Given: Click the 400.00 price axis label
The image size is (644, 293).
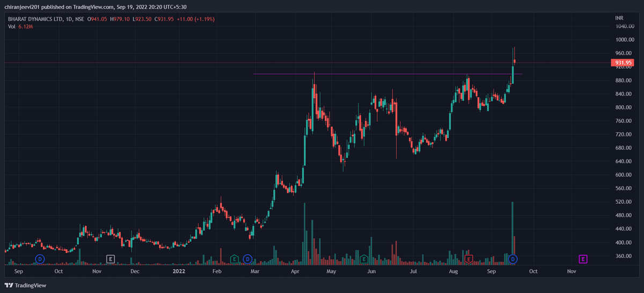Looking at the screenshot, I should [623, 243].
